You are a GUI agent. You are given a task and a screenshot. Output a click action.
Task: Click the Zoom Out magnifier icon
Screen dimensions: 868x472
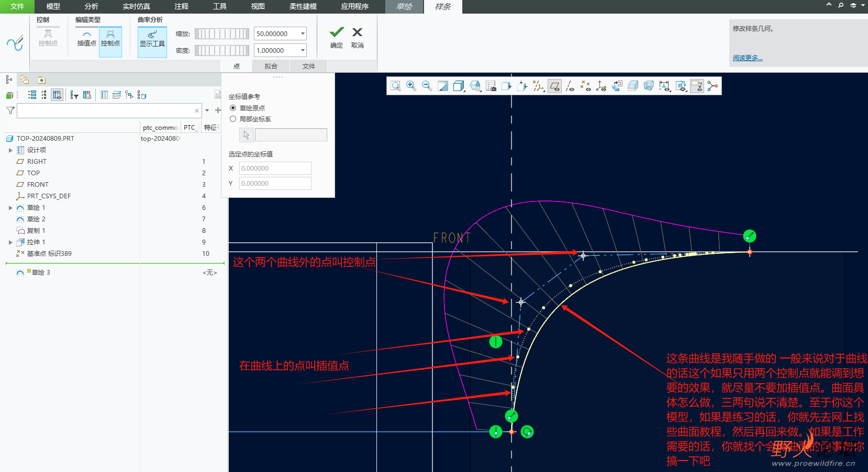(x=427, y=86)
